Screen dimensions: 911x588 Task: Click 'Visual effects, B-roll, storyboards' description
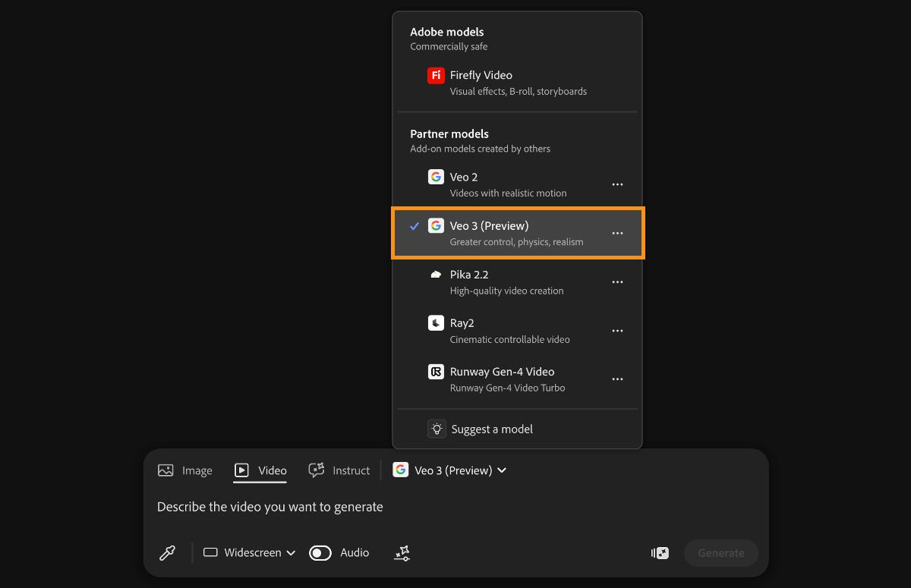(519, 91)
